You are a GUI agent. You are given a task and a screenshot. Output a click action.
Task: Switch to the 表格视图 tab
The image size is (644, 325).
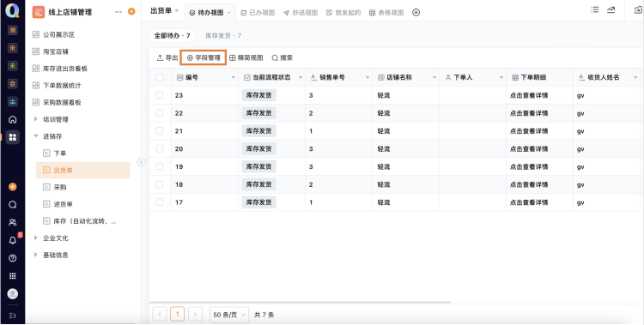coord(386,13)
